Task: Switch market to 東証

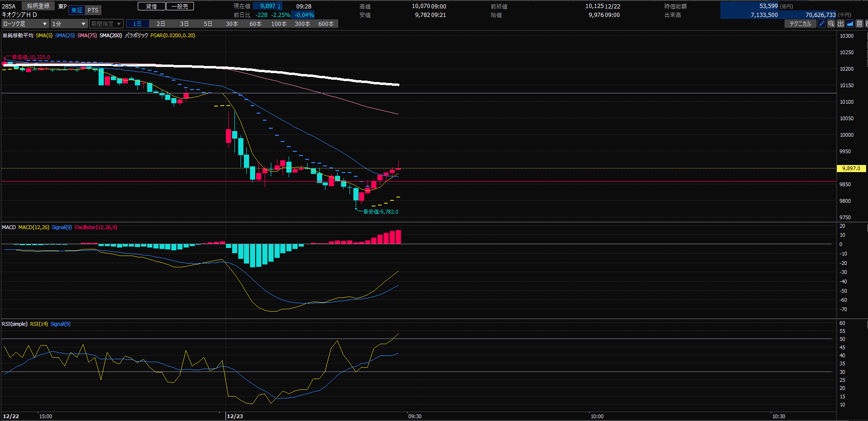Action: (x=76, y=10)
